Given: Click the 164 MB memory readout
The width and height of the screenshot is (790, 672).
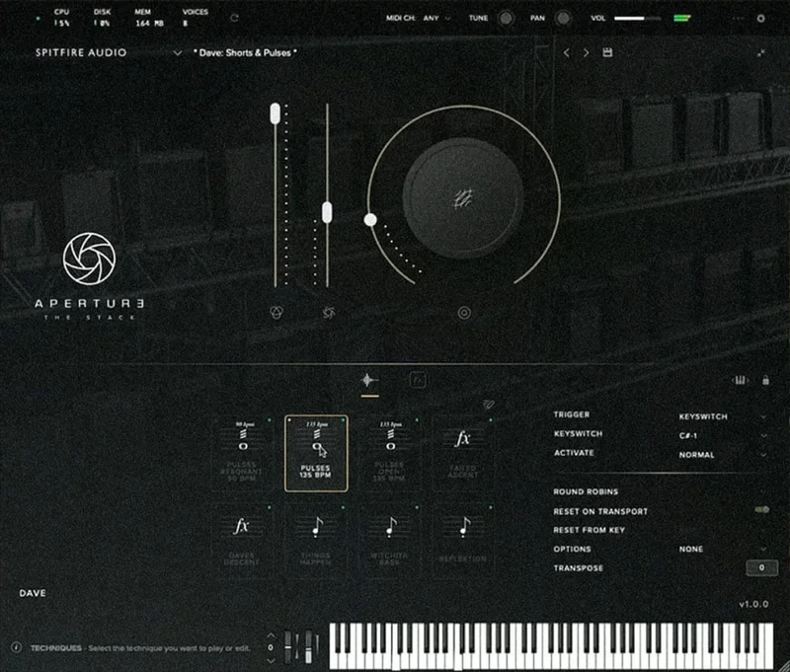Looking at the screenshot, I should point(149,23).
